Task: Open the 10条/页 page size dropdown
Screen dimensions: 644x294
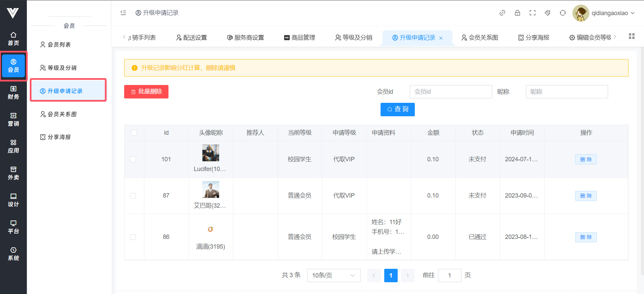Action: (x=333, y=276)
